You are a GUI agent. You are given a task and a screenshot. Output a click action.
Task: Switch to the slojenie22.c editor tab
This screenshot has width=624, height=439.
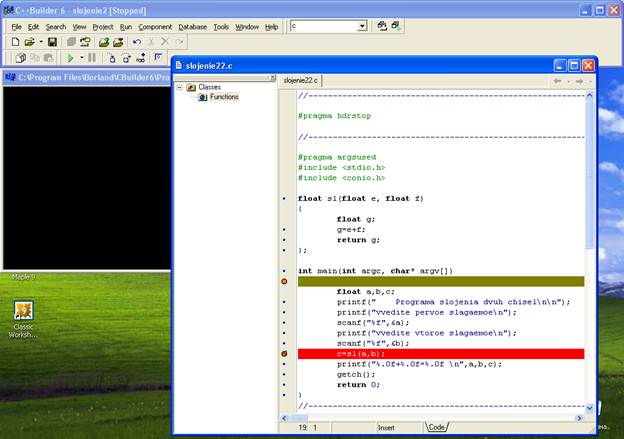click(300, 78)
